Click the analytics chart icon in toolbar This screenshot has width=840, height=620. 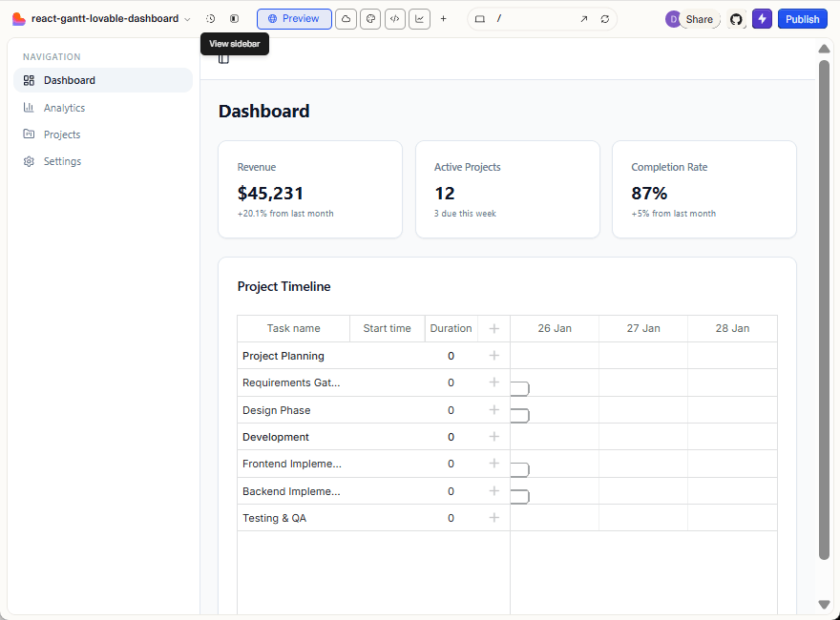tap(419, 18)
